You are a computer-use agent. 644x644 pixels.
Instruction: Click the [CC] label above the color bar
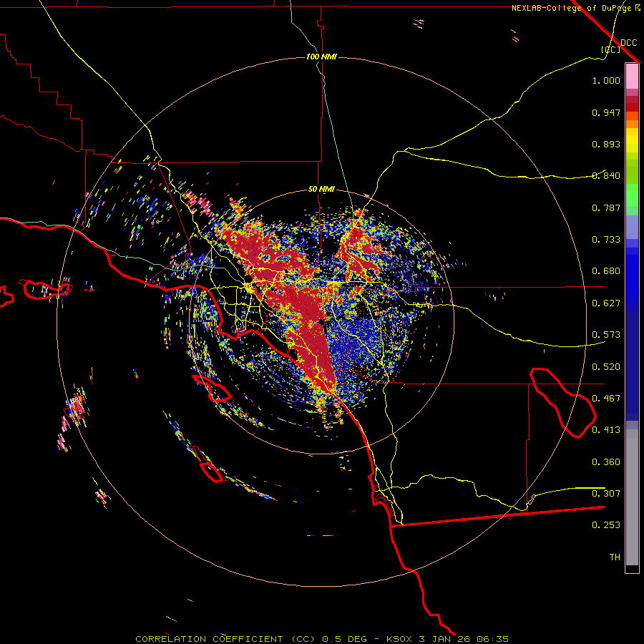coord(611,49)
